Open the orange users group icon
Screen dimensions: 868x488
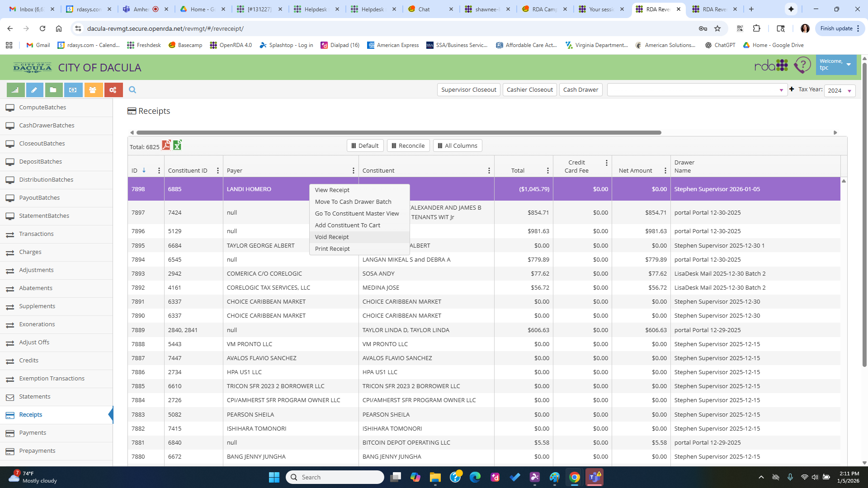93,90
